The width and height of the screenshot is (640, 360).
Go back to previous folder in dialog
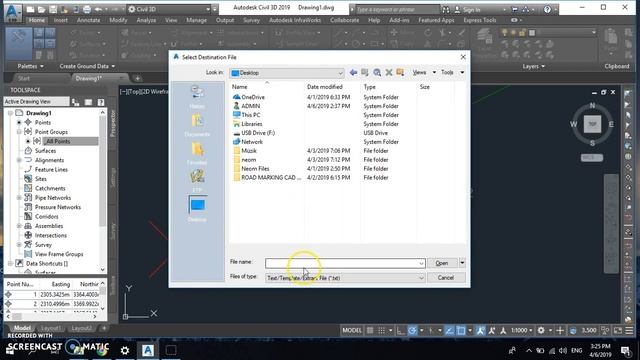pyautogui.click(x=353, y=72)
